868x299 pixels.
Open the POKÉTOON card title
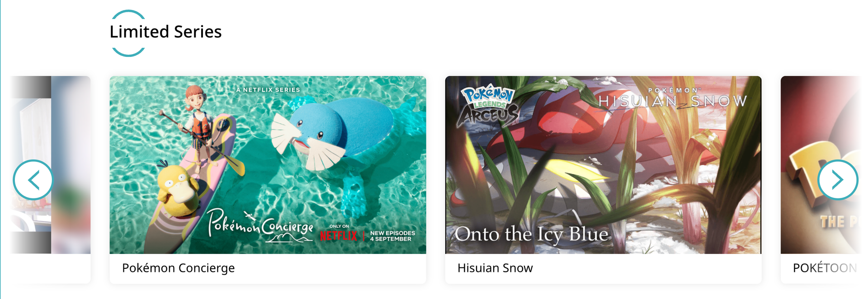point(825,268)
